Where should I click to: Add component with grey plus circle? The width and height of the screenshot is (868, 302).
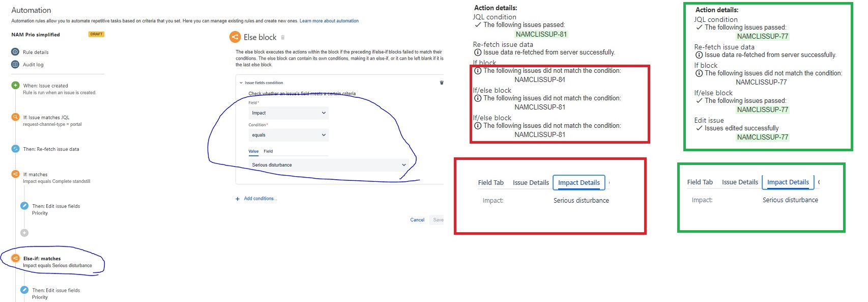(x=24, y=233)
